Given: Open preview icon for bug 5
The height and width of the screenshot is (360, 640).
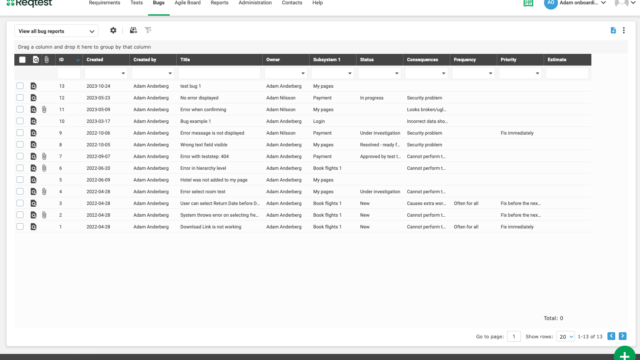Looking at the screenshot, I should 33,180.
